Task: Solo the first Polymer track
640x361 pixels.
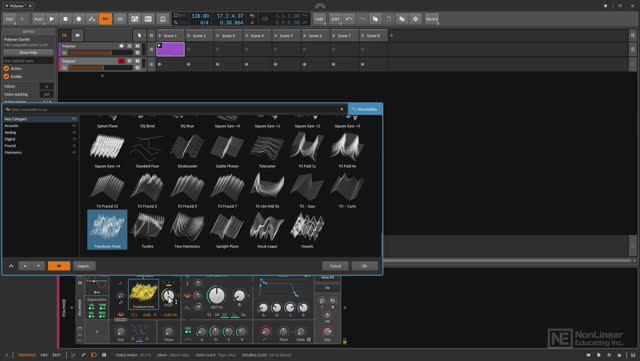Action: (130, 46)
